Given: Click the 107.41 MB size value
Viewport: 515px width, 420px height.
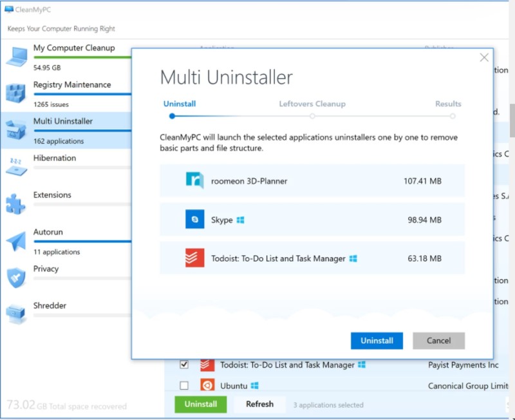Looking at the screenshot, I should click(x=422, y=181).
